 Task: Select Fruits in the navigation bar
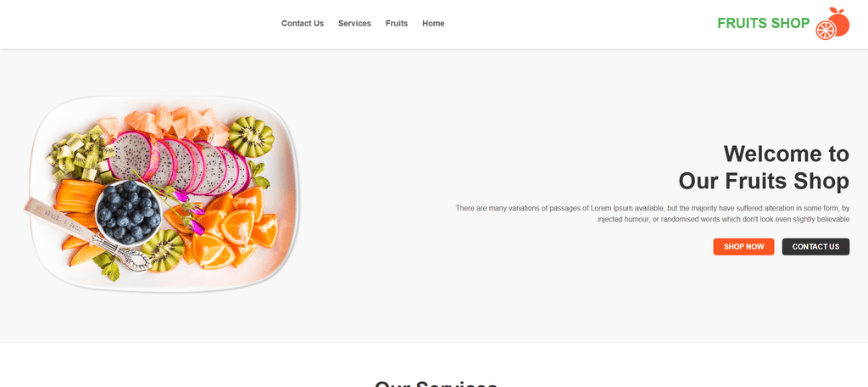pos(397,23)
